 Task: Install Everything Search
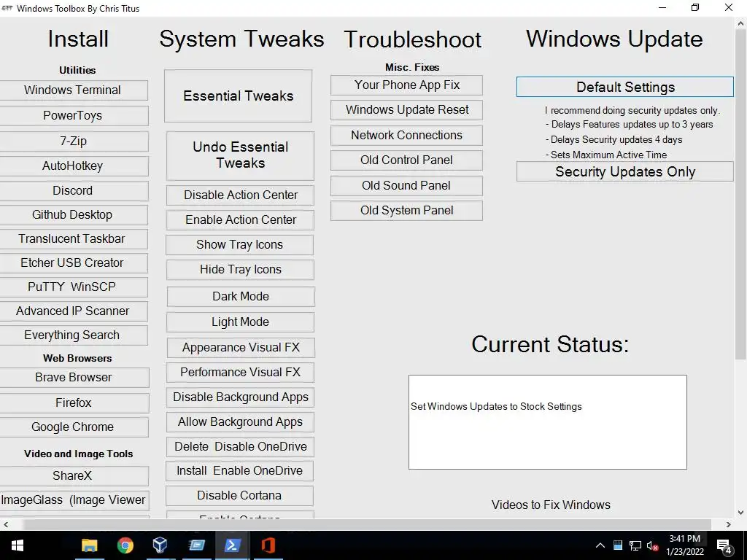[72, 335]
